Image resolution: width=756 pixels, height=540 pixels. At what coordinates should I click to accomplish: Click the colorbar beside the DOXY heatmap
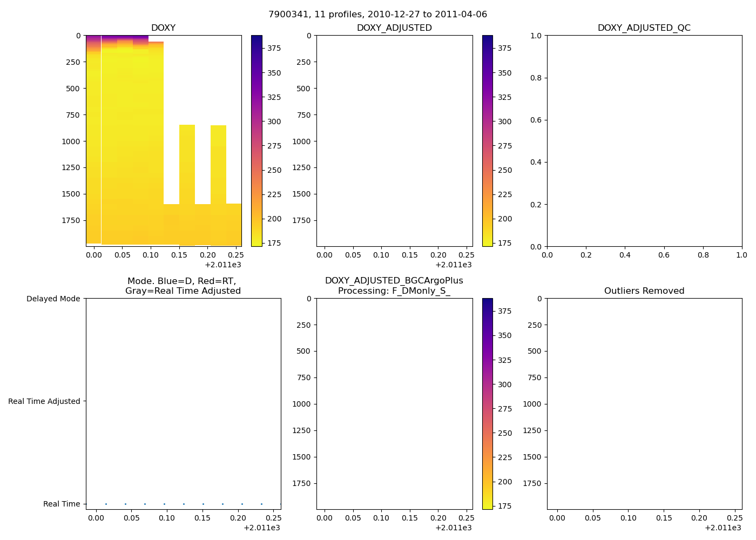coord(256,140)
